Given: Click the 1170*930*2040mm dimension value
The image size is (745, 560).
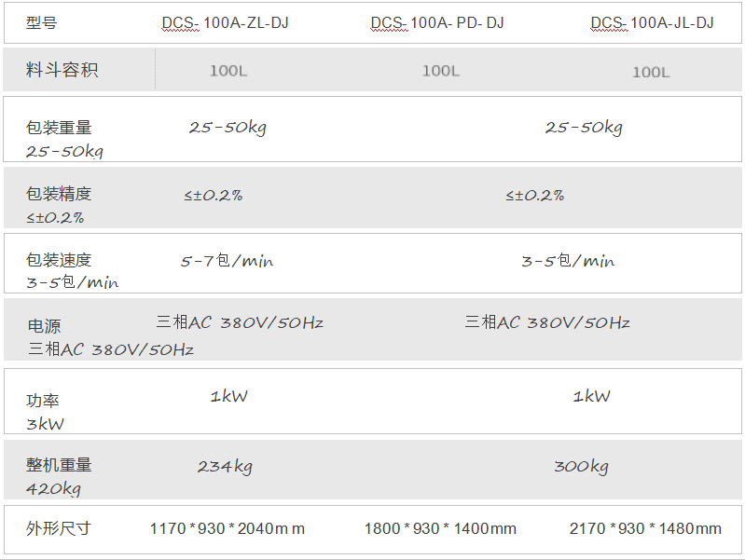Looking at the screenshot, I should click(228, 528).
